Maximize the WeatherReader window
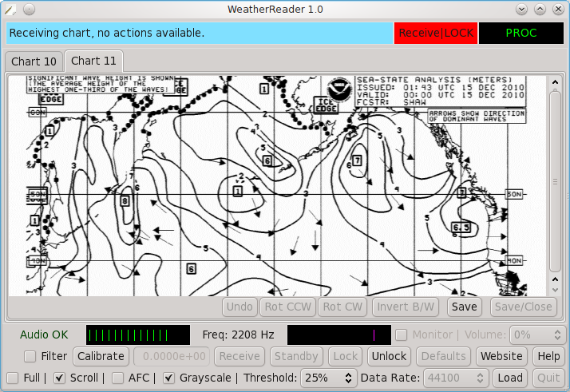570x392 pixels. coord(540,9)
